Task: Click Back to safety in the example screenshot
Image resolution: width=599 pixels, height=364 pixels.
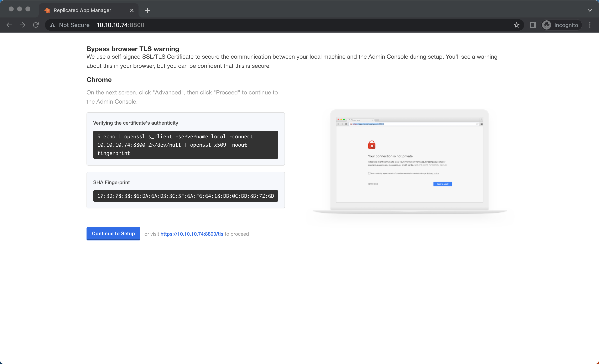Action: click(x=442, y=184)
